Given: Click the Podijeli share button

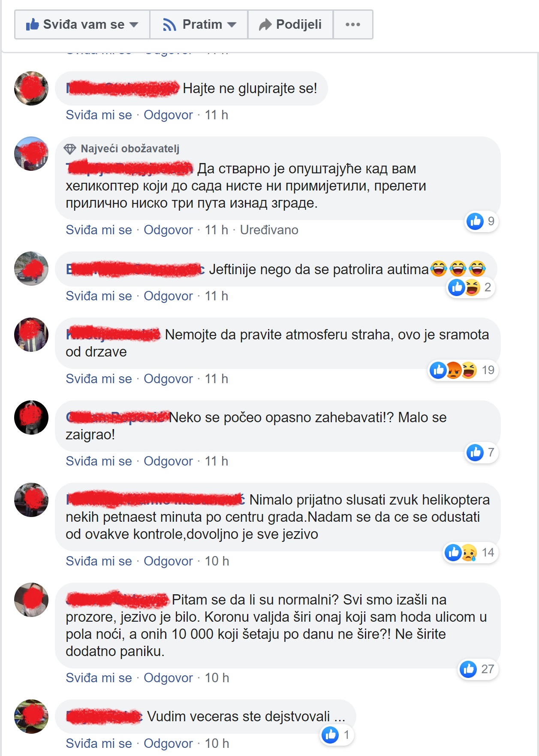Looking at the screenshot, I should 290,25.
